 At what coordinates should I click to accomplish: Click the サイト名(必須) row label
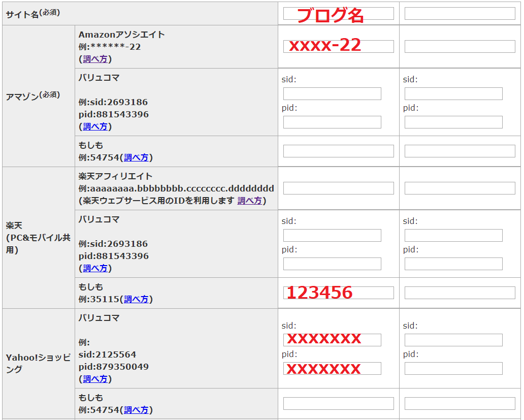(32, 14)
